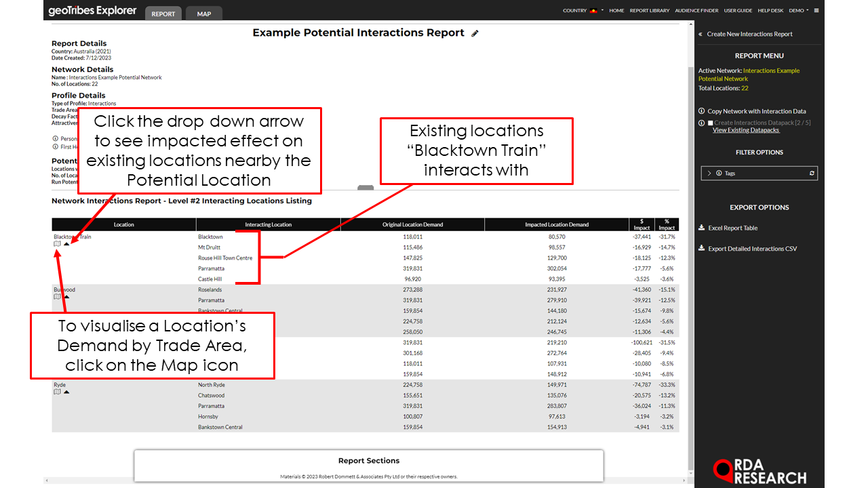
Task: Open the hamburger menu icon
Action: tap(816, 11)
